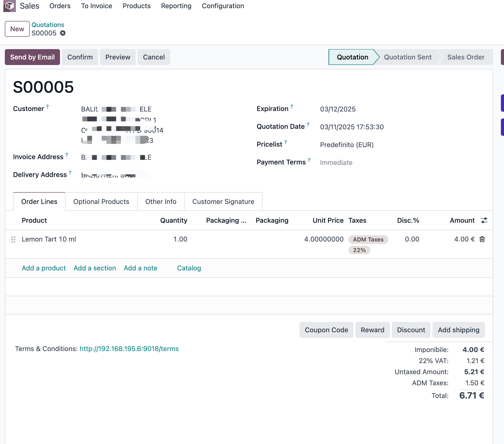
Task: Sort by the Unit Price column header
Action: [328, 221]
